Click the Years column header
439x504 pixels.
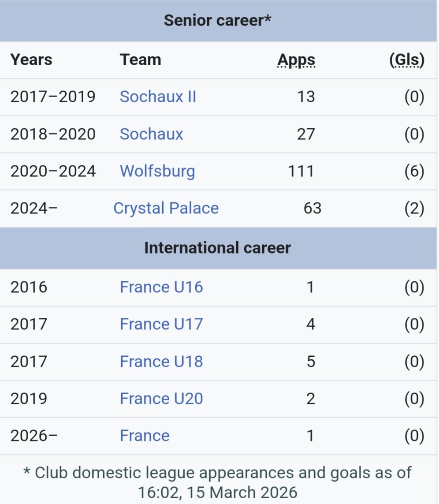coord(31,60)
